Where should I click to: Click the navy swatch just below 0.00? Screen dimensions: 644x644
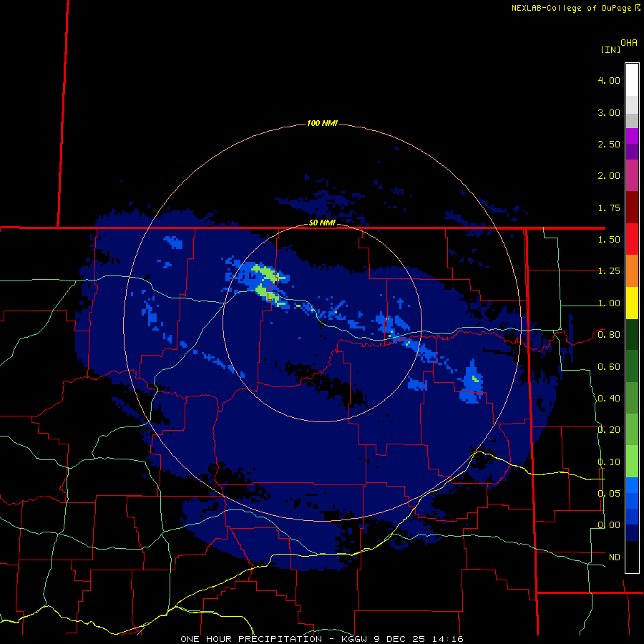click(x=632, y=532)
